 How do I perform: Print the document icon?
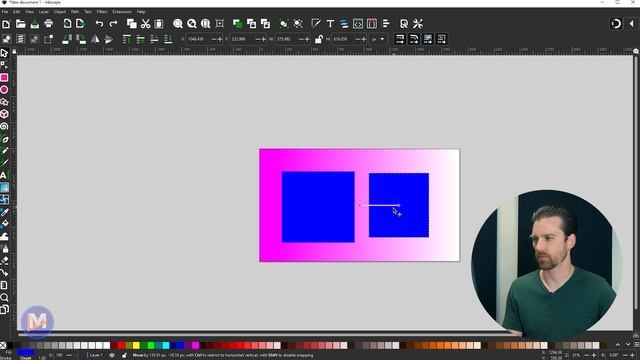[x=49, y=24]
